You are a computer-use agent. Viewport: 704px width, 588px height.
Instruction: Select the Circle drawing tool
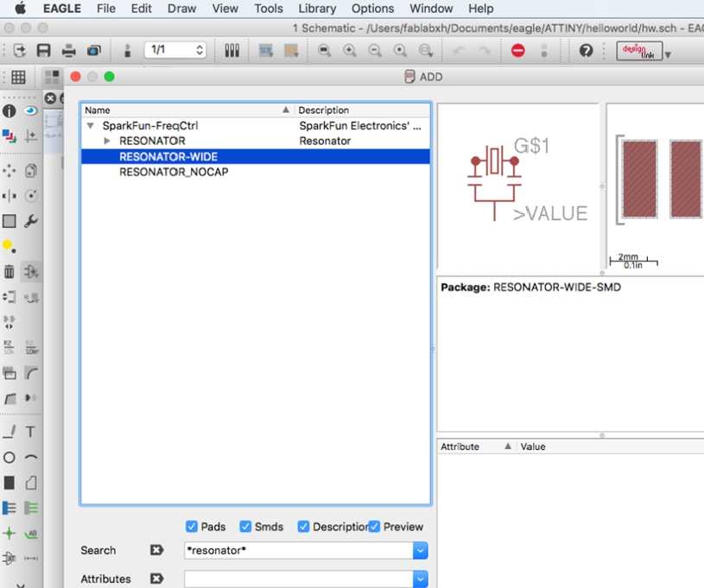pyautogui.click(x=10, y=458)
